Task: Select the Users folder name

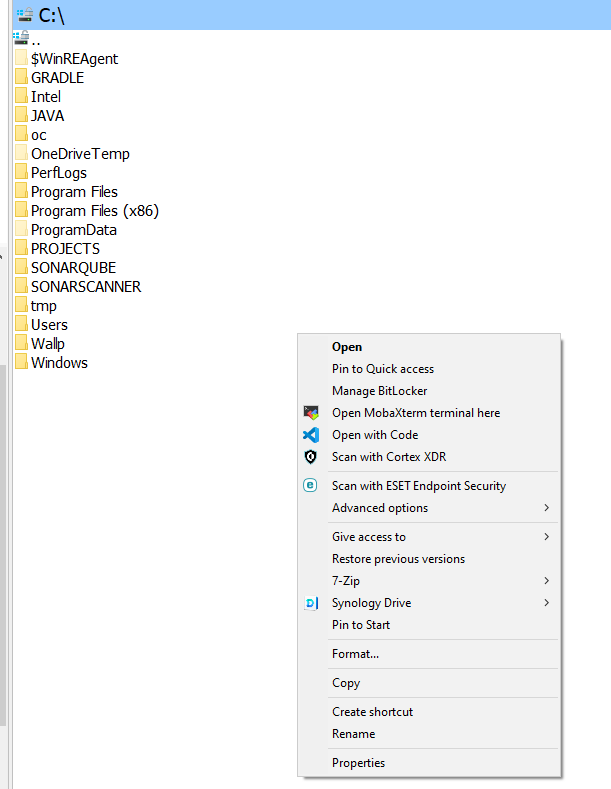Action: click(x=49, y=325)
